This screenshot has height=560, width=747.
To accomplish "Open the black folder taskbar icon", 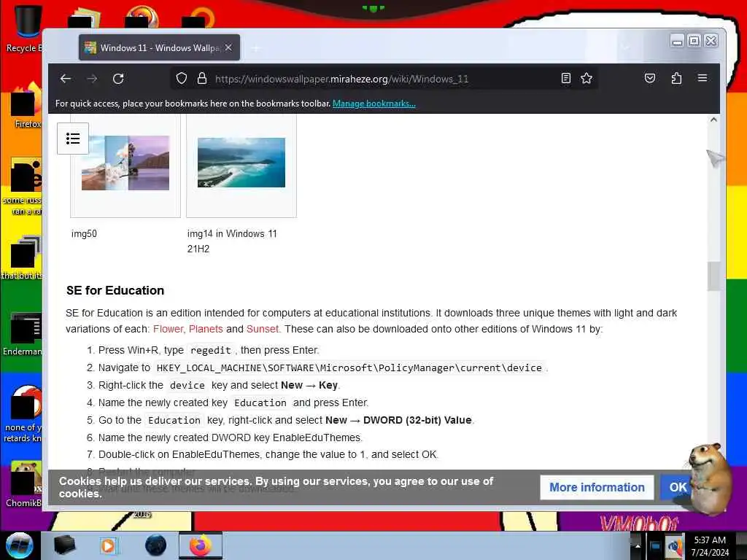I will (65, 545).
